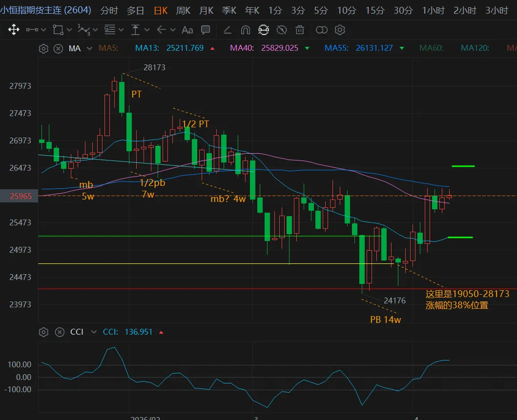
Task: Remove the MA indicator with X
Action: click(x=59, y=49)
